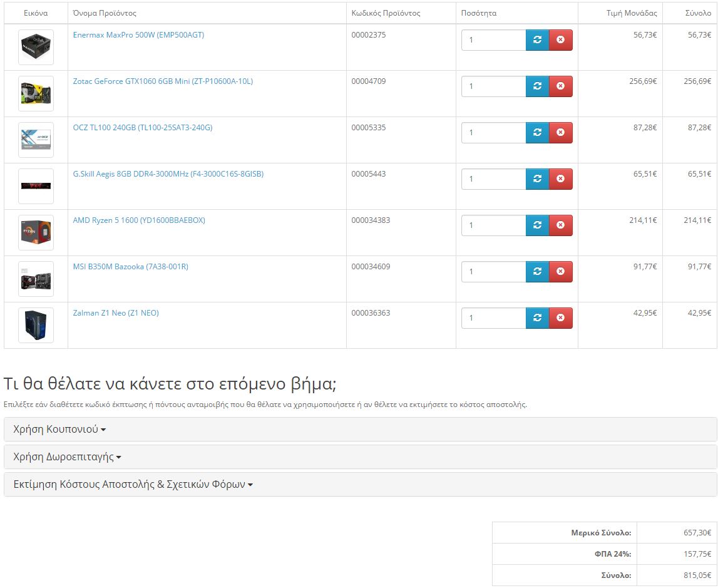Select product code 00002375
The image size is (718, 588).
point(369,35)
